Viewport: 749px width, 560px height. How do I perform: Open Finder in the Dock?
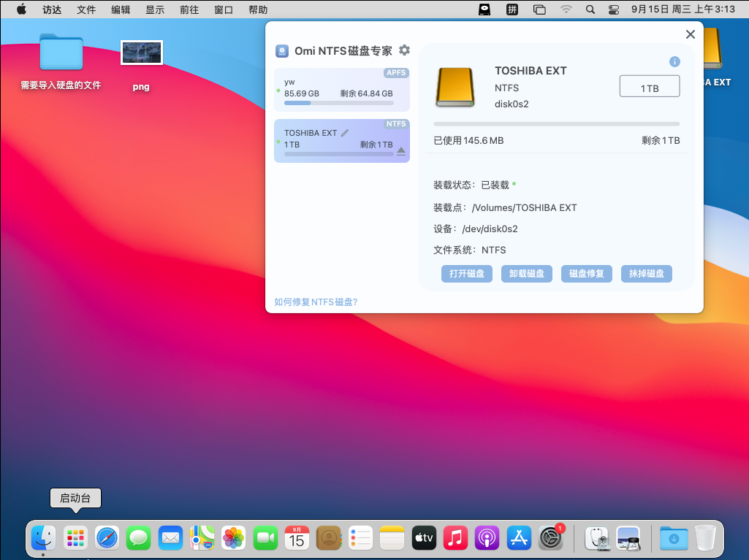pos(43,539)
